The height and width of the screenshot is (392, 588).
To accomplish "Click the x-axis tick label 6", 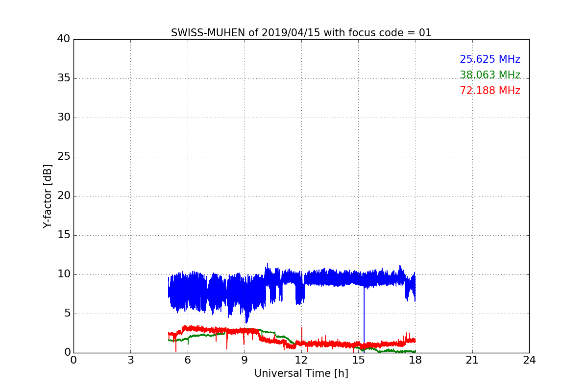I will coord(188,360).
